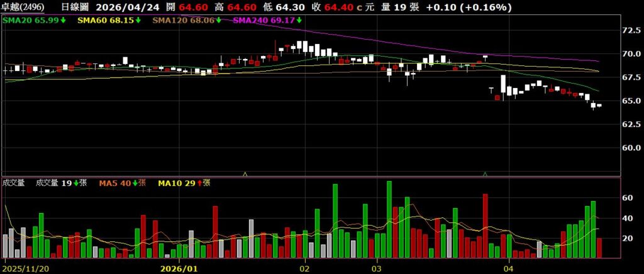Click the MA5 volume down-arrow
The height and width of the screenshot is (274, 644).
pos(133,184)
